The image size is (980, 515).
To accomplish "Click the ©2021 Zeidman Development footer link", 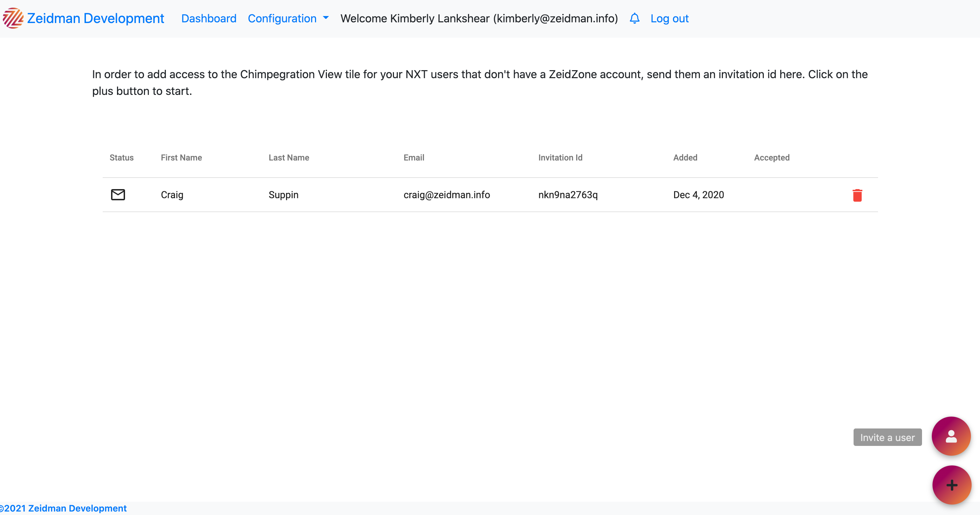I will (63, 508).
